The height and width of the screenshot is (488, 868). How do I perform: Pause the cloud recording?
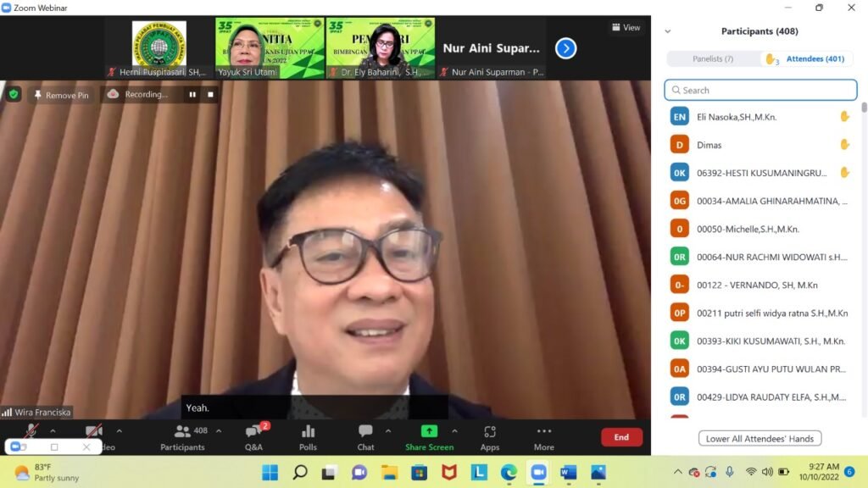(192, 95)
